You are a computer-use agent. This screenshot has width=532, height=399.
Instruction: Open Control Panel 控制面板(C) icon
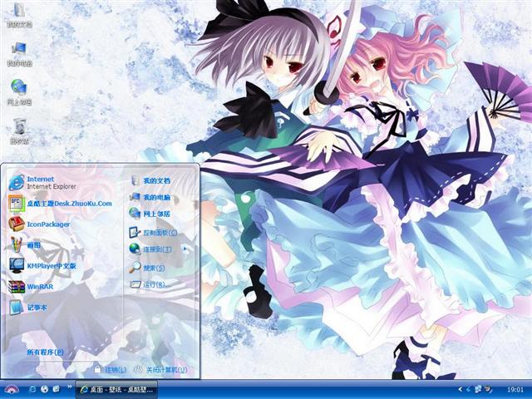point(135,233)
